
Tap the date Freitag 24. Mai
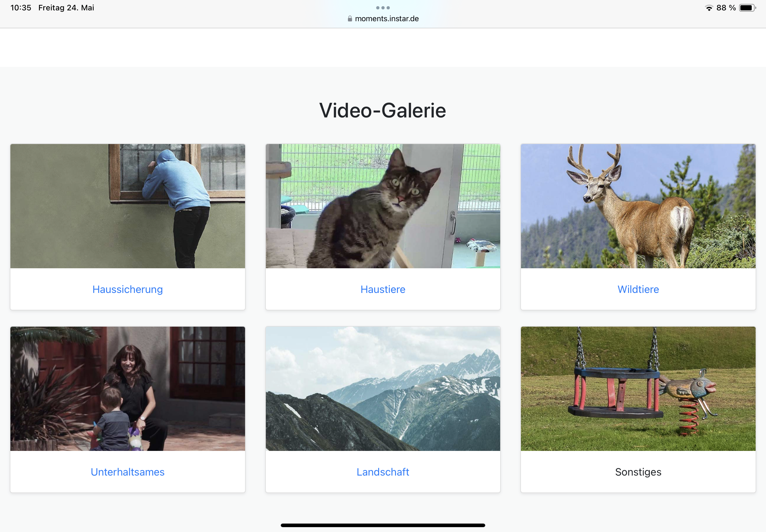point(66,8)
